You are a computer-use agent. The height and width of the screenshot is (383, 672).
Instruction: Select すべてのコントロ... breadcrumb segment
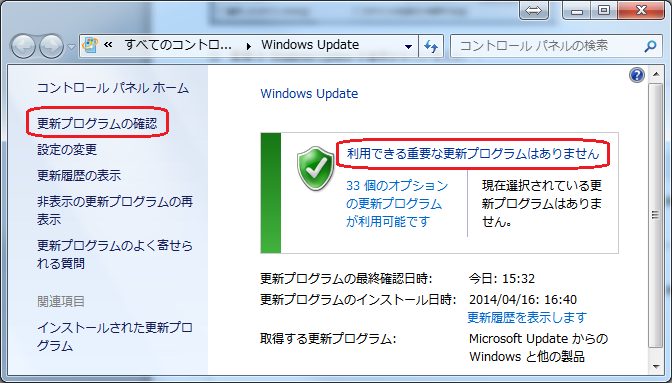coord(178,45)
